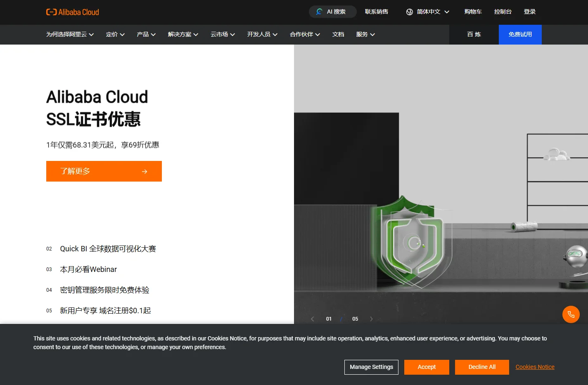Click the next slide arrow

(371, 319)
